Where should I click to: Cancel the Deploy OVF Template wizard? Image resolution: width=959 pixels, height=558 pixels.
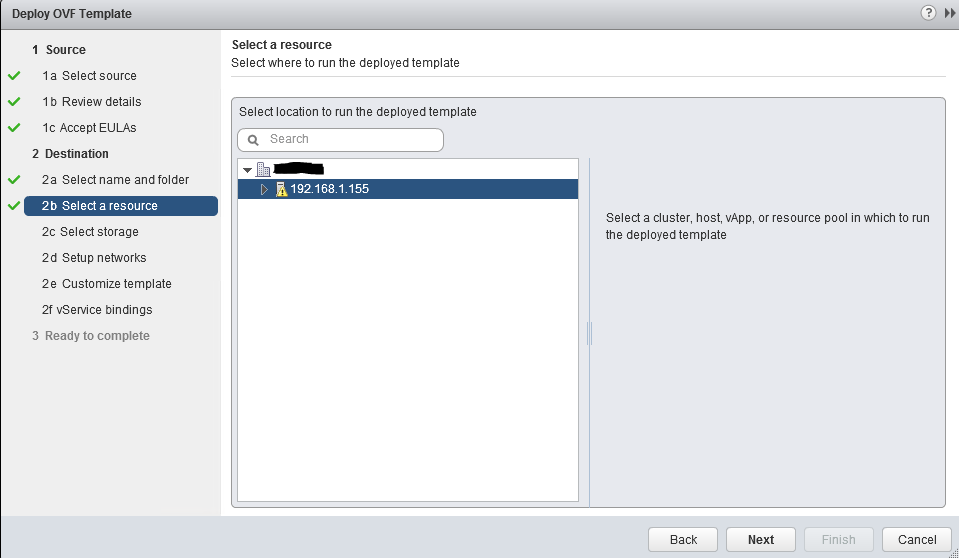pyautogui.click(x=916, y=539)
